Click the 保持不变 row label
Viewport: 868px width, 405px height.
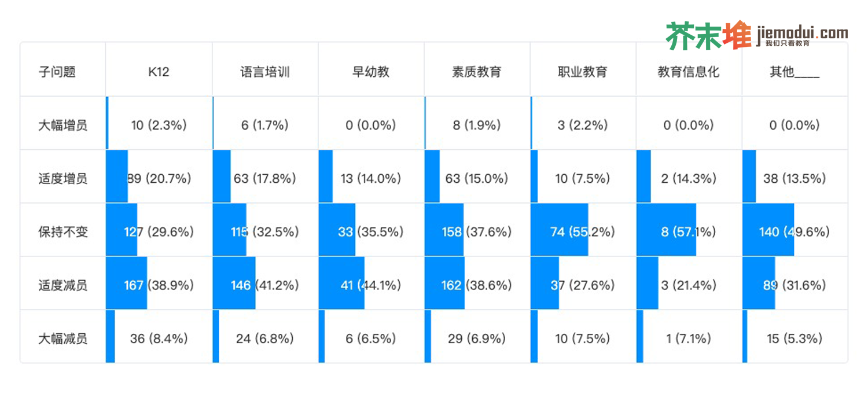pos(62,232)
